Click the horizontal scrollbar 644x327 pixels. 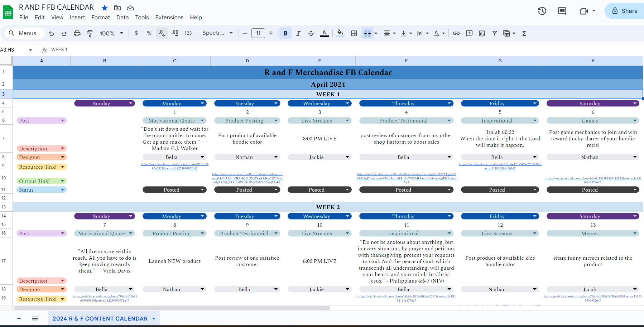[x=172, y=308]
